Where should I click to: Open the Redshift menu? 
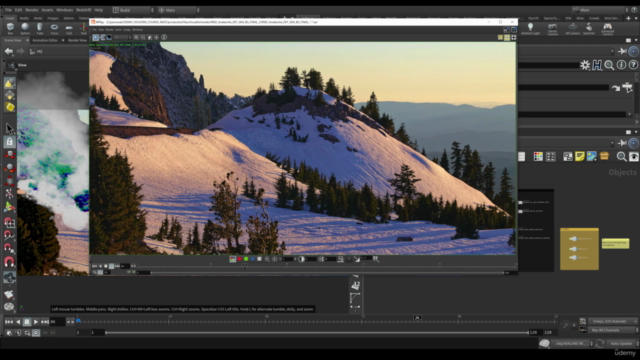pos(84,10)
